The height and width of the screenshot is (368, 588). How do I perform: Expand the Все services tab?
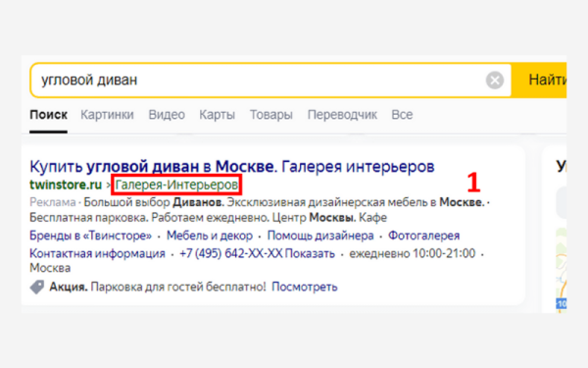402,115
